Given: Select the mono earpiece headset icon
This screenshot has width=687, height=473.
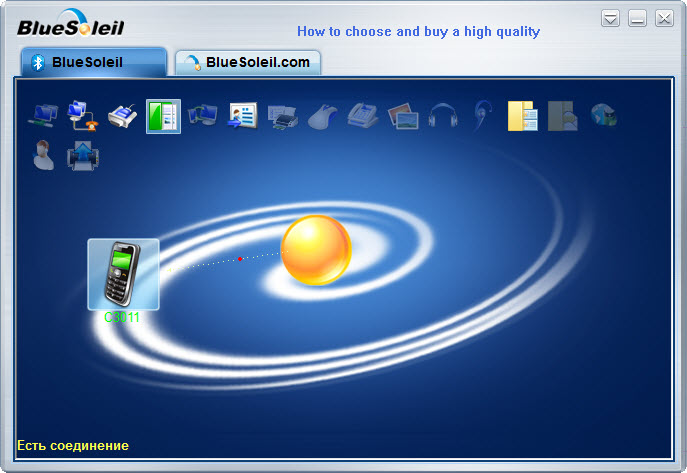Looking at the screenshot, I should tap(483, 116).
